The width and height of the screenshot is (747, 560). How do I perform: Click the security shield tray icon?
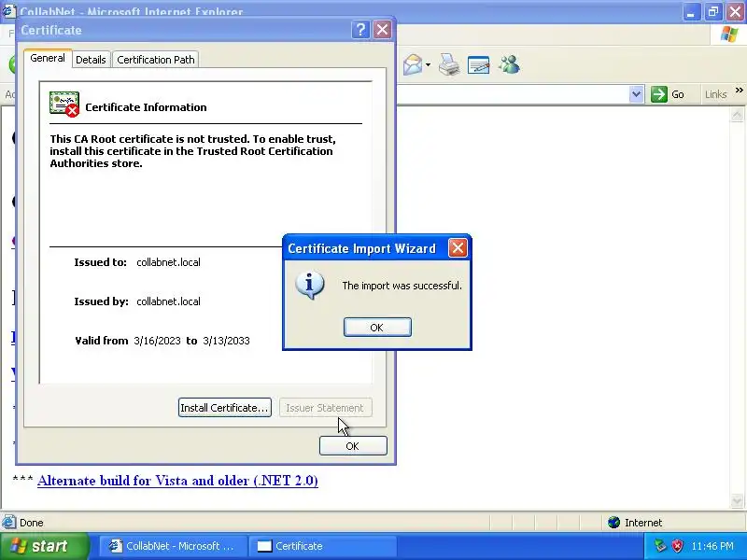677,546
